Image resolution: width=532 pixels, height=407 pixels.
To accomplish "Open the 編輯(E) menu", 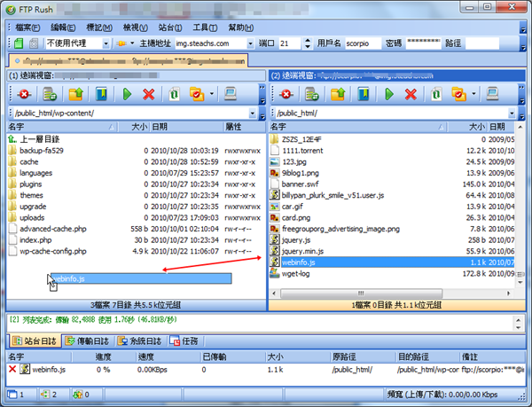I will 63,27.
